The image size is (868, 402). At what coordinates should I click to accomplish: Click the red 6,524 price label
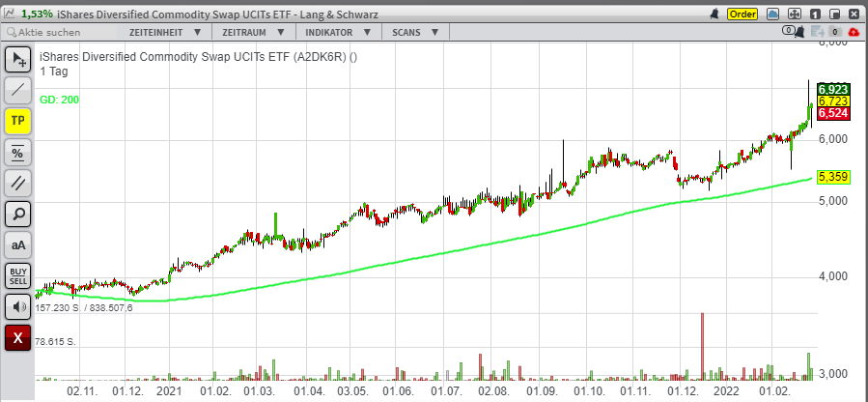(833, 113)
